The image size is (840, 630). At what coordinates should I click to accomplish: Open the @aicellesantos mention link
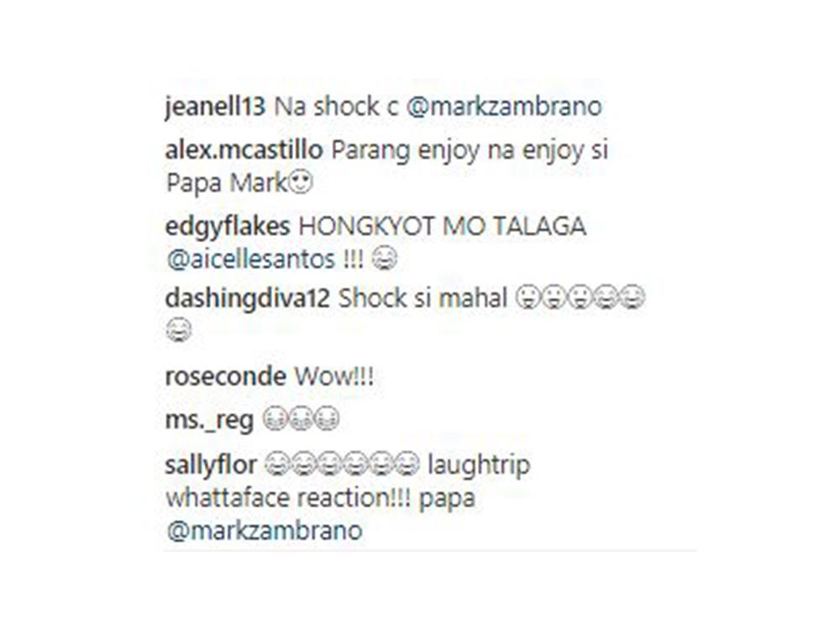point(250,260)
